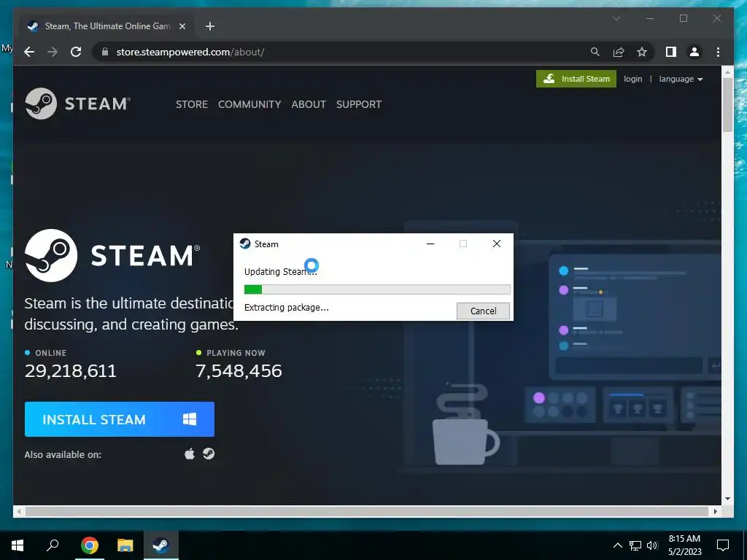
Task: Click the vertical page scrollbar thumb
Action: (727, 105)
